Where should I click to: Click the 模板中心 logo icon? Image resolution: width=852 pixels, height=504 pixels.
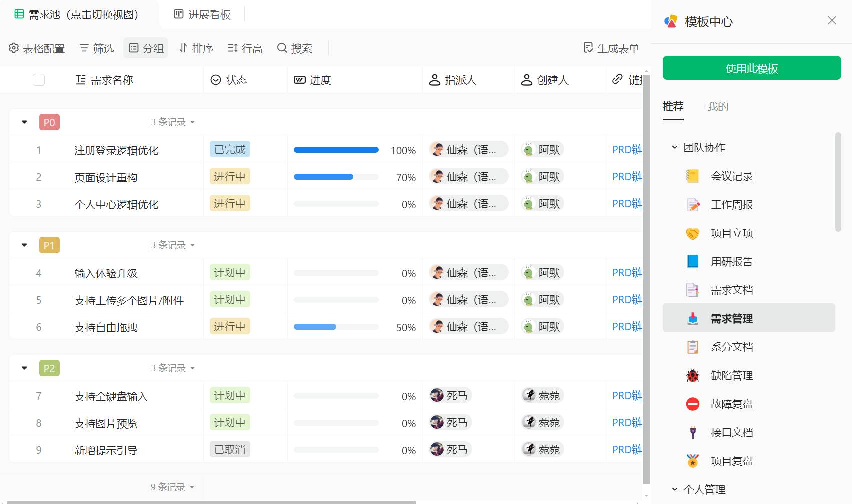click(x=670, y=21)
